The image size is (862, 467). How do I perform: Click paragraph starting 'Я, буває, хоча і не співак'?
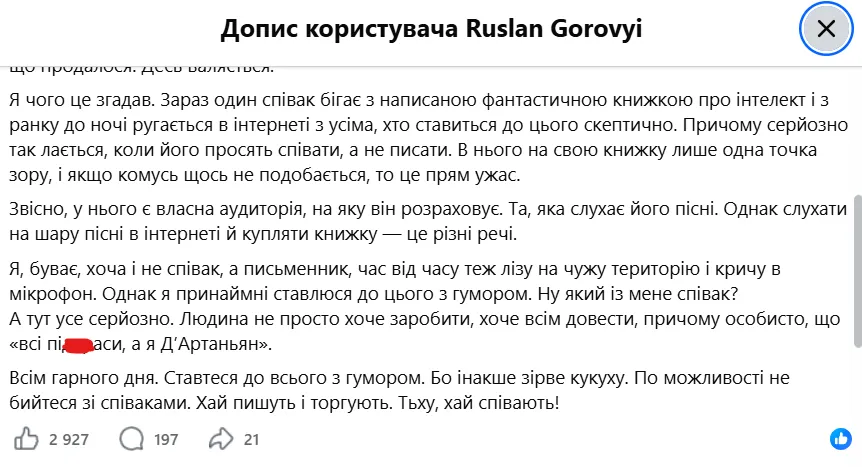coord(395,281)
